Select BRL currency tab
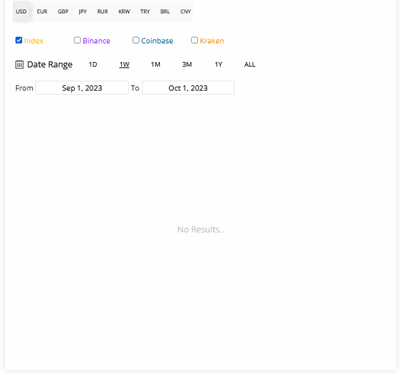The image size is (400, 375). click(x=165, y=12)
